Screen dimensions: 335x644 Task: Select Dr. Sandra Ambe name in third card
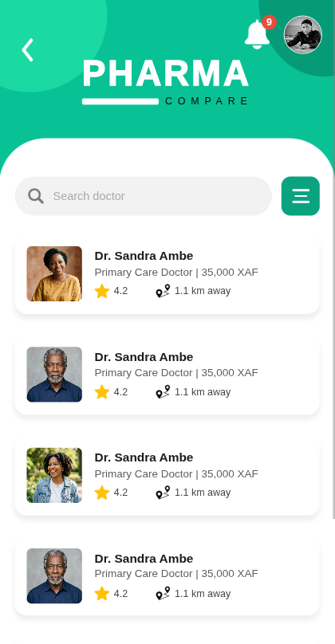144,457
